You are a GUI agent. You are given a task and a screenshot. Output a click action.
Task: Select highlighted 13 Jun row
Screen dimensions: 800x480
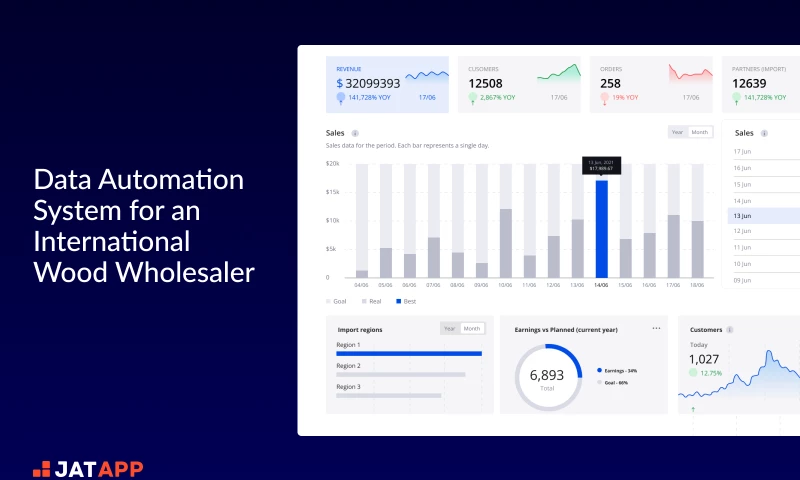[x=763, y=216]
